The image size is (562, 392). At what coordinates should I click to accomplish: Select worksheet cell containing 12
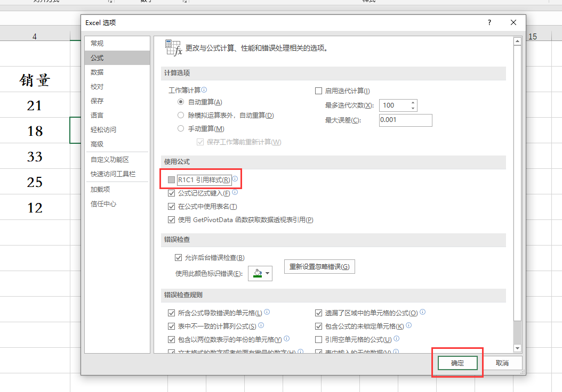pyautogui.click(x=35, y=207)
